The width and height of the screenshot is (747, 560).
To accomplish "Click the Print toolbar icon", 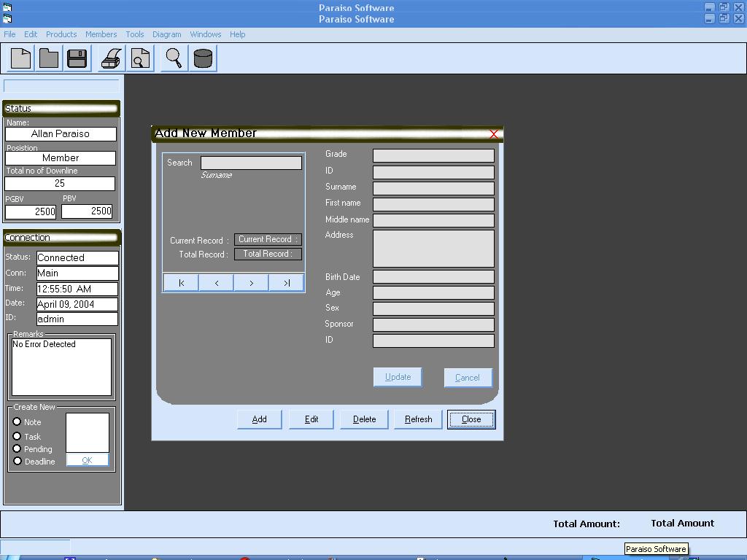I will (112, 58).
